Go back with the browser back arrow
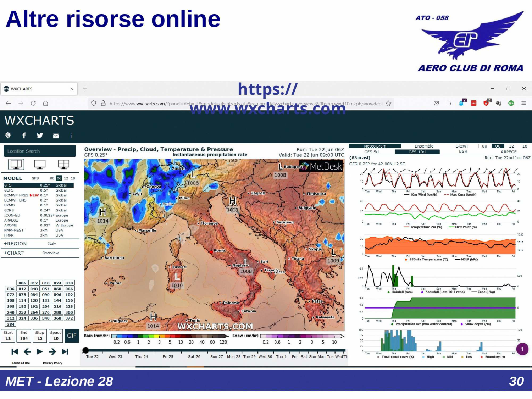This screenshot has width=532, height=399. (x=9, y=103)
